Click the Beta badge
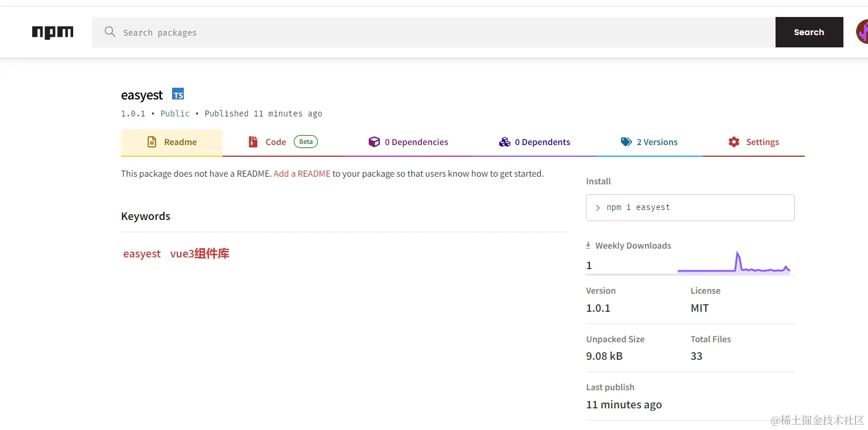 click(306, 142)
